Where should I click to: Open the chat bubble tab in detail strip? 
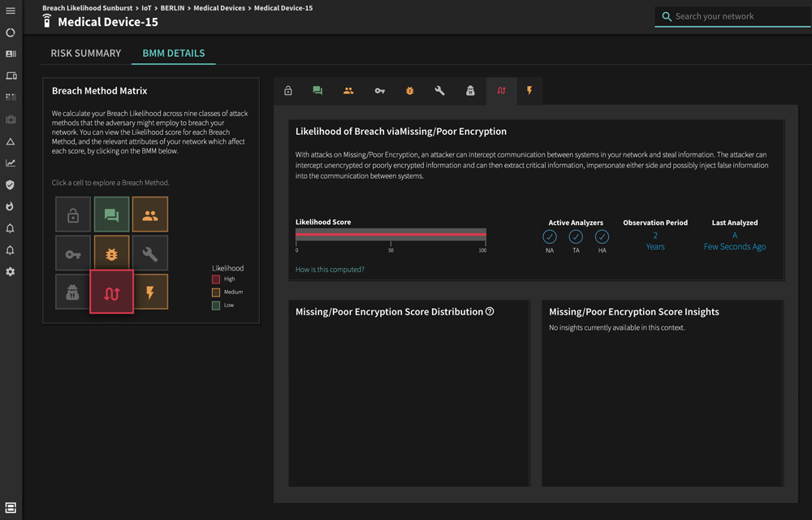317,91
